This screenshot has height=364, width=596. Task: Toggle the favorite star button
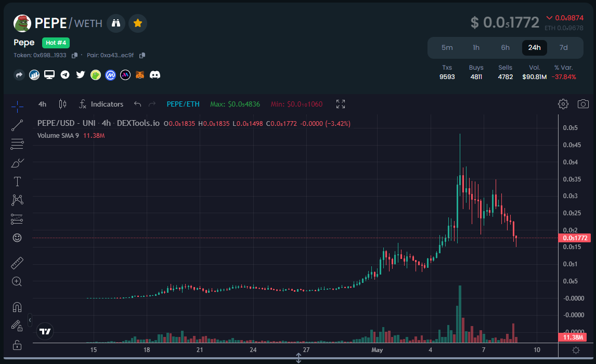click(138, 23)
